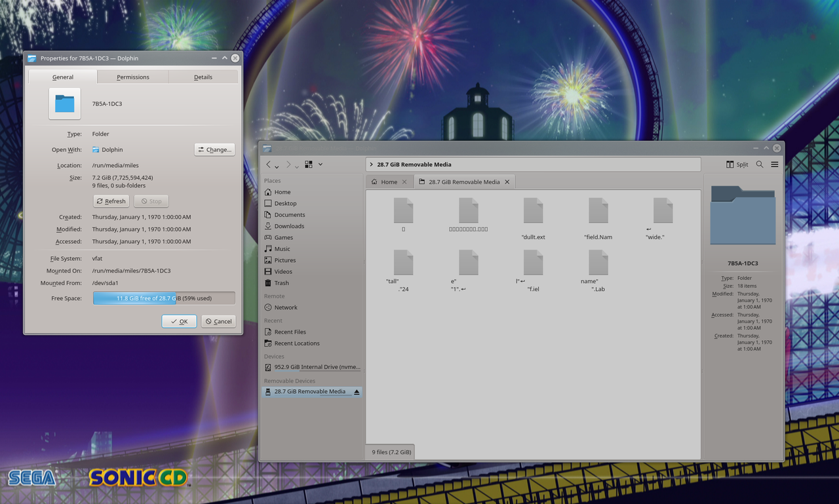The width and height of the screenshot is (839, 504).
Task: Select the first file with single-box name
Action: (x=403, y=215)
